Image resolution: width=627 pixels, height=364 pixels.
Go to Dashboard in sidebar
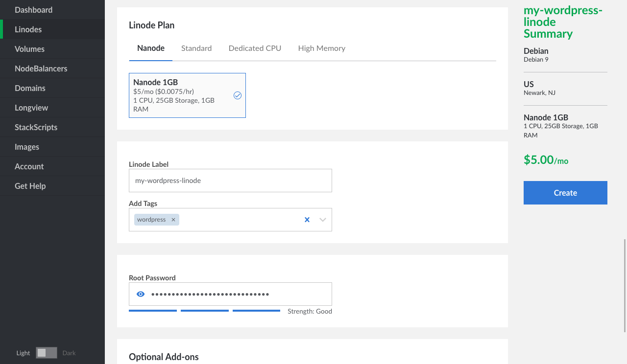(x=33, y=10)
